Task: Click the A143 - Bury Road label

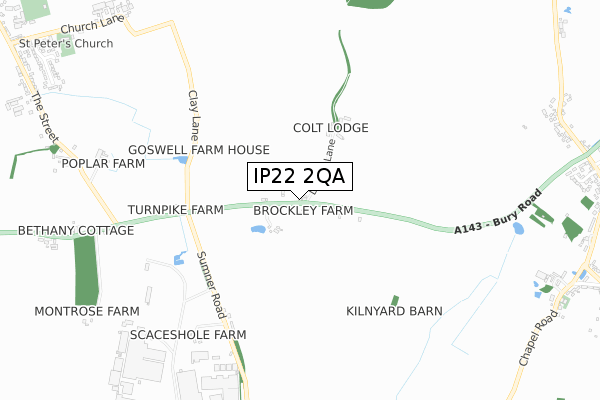Action: click(498, 212)
